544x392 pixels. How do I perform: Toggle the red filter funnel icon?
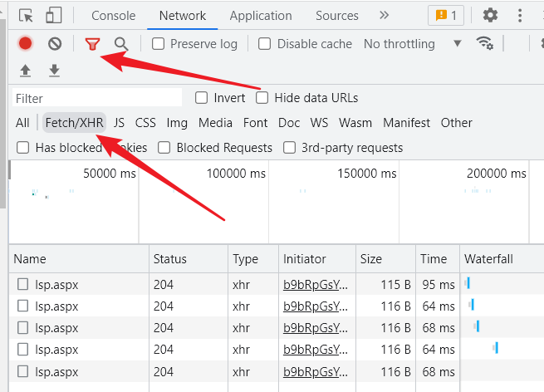tap(92, 44)
